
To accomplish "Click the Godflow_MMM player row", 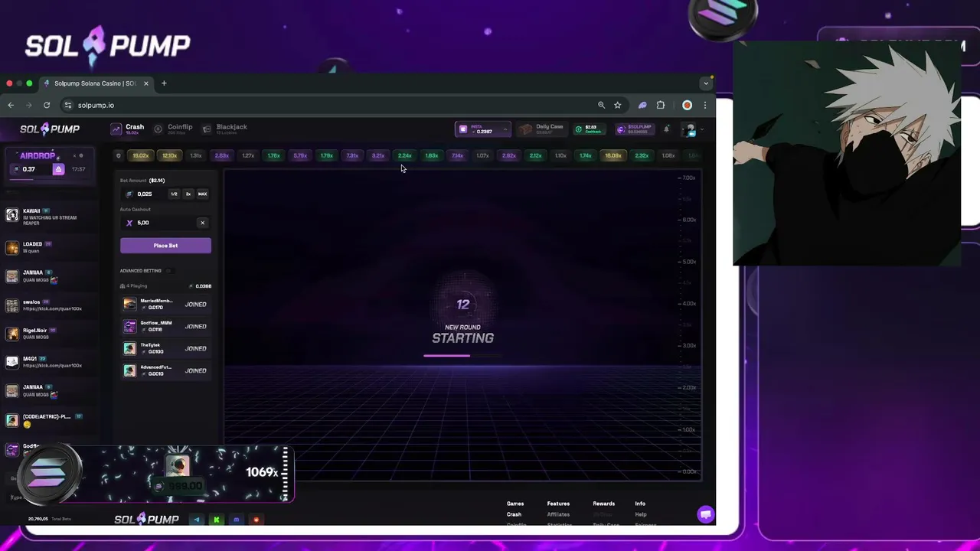I will pos(165,326).
